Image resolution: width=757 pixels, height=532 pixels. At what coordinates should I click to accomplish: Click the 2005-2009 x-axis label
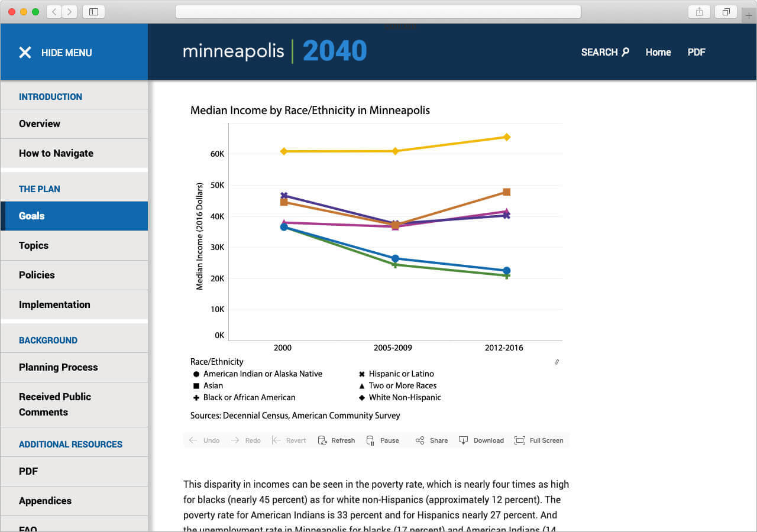coord(393,348)
